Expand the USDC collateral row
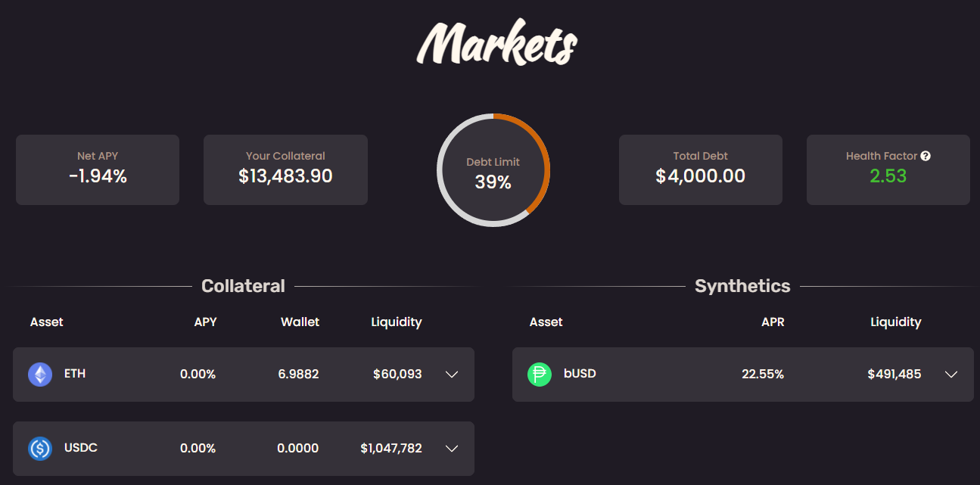 [452, 449]
